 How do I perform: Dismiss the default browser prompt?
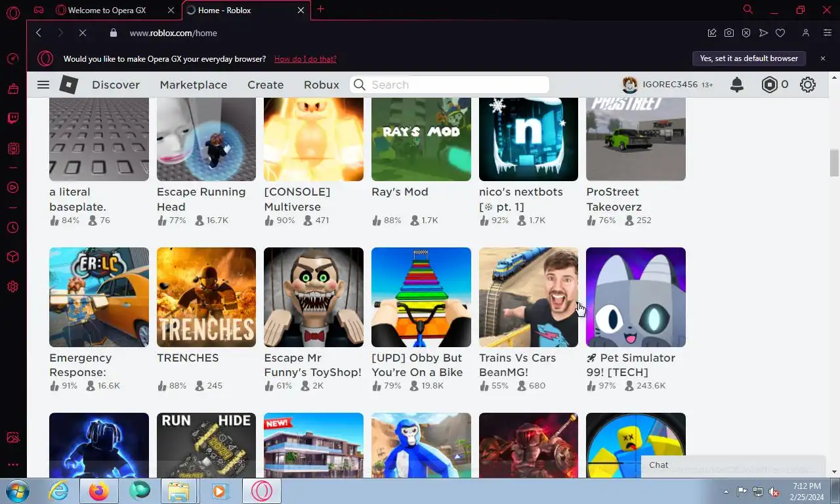tap(823, 58)
